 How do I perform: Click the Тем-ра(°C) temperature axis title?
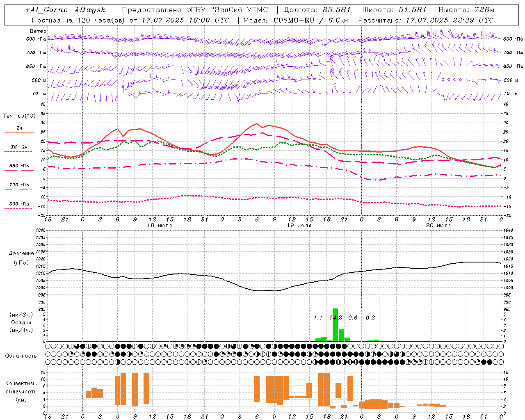(x=19, y=116)
